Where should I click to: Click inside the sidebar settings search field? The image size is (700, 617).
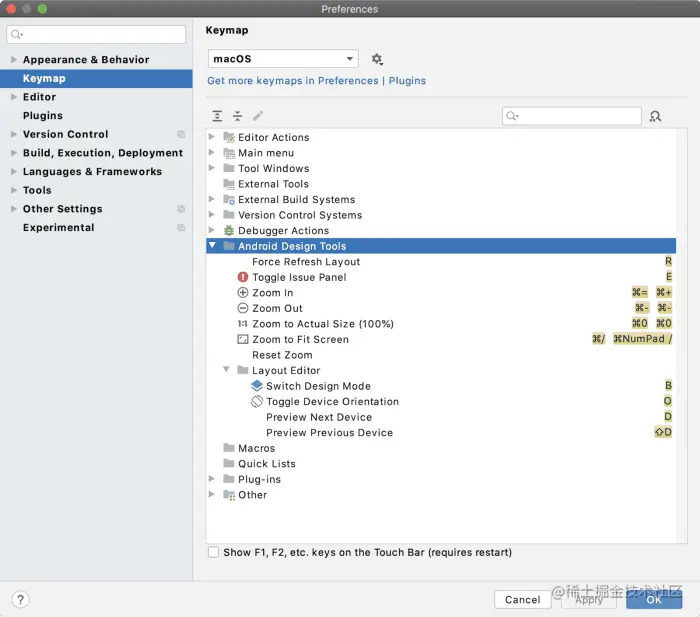coord(96,34)
